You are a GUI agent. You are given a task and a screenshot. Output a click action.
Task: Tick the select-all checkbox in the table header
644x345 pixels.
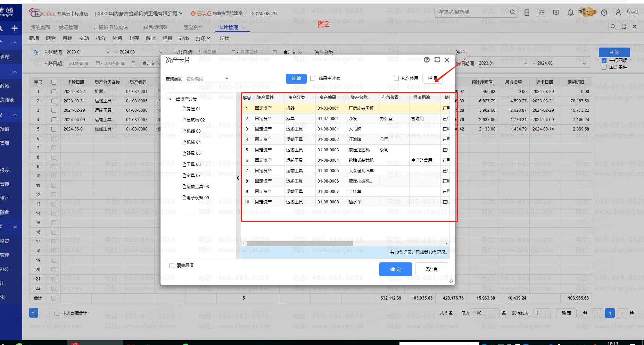coord(54,82)
